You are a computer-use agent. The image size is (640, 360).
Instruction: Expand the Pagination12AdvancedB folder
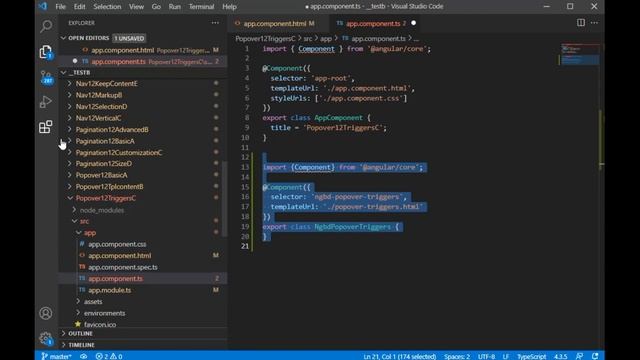70,129
